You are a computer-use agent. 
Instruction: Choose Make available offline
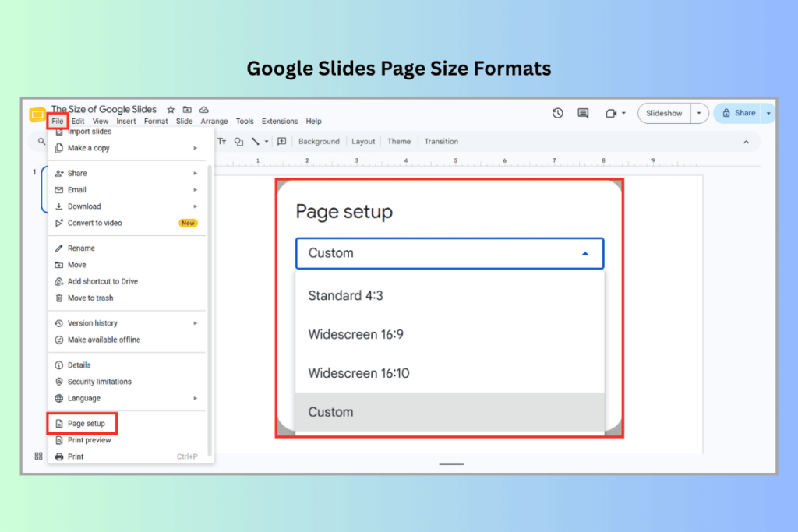(127, 340)
